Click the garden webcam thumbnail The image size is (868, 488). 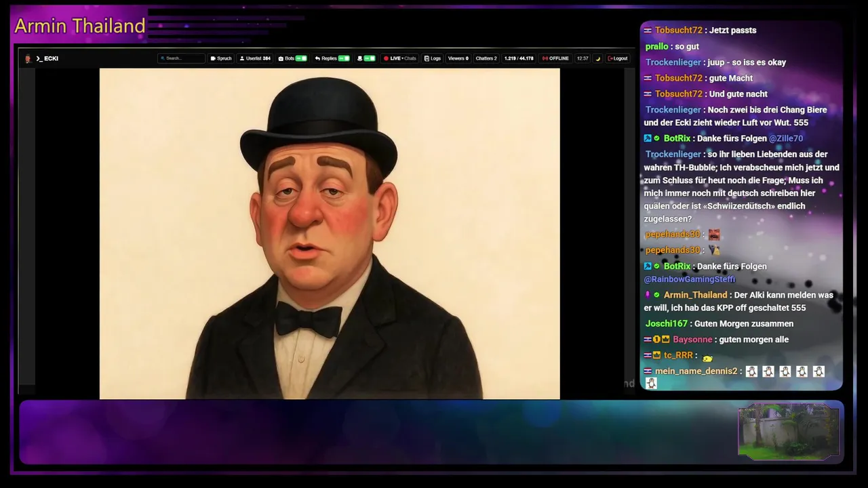(789, 432)
